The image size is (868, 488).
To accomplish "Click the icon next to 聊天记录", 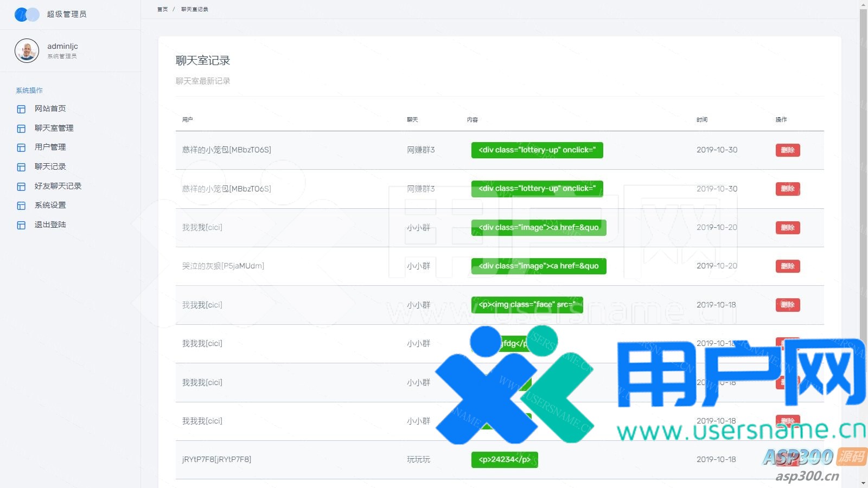I will coord(21,167).
